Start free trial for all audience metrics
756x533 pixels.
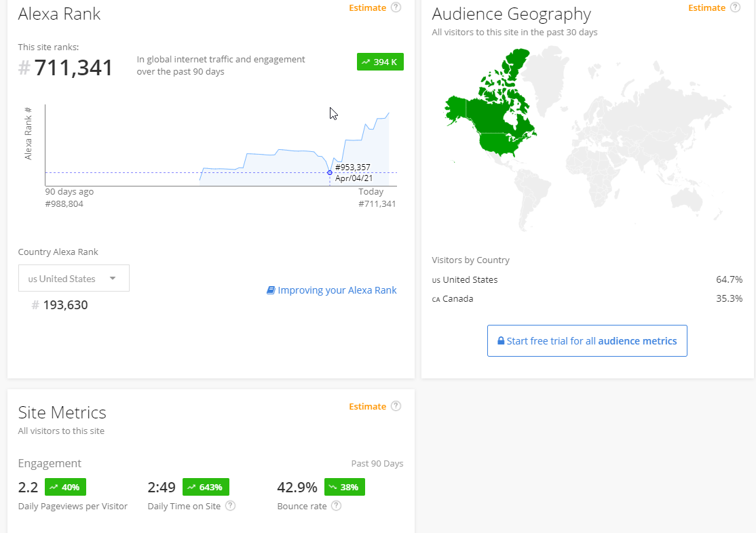point(587,340)
